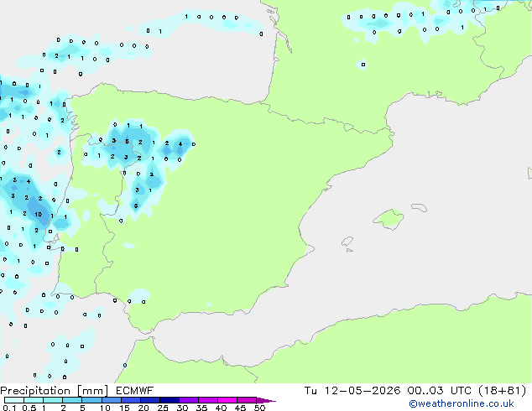Click the legend scale label '30'
The width and height of the screenshot is (532, 411).
click(x=182, y=408)
